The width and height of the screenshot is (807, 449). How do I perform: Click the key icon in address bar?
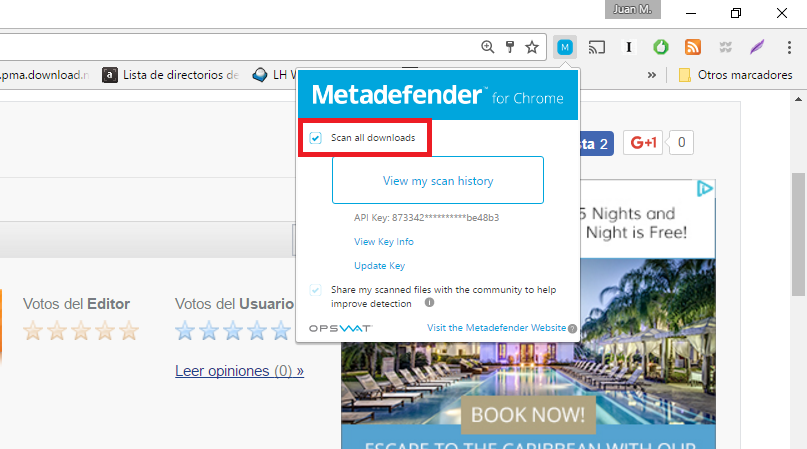pos(510,47)
